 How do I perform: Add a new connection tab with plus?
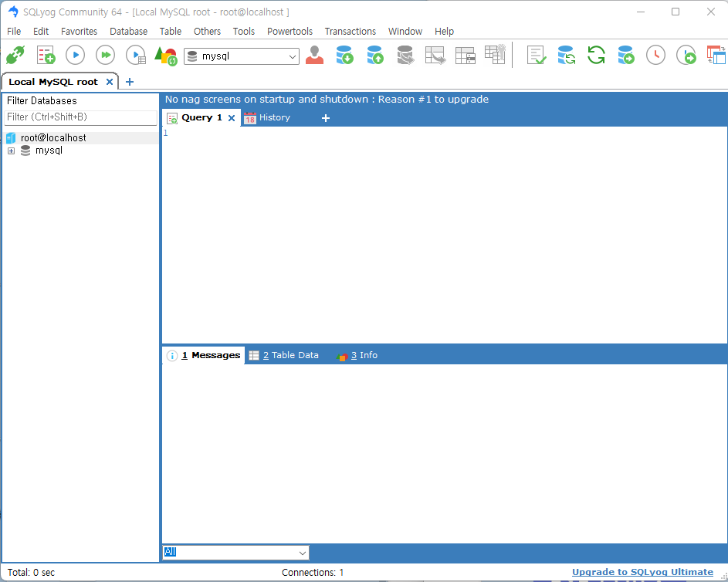click(x=130, y=82)
